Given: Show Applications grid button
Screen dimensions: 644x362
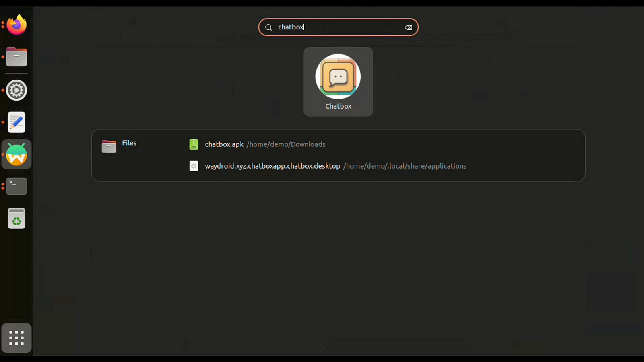Looking at the screenshot, I should point(17,338).
